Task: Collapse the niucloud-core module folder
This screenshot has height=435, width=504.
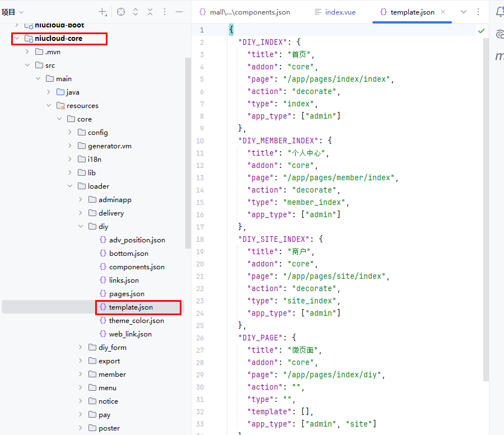Action: click(x=17, y=39)
